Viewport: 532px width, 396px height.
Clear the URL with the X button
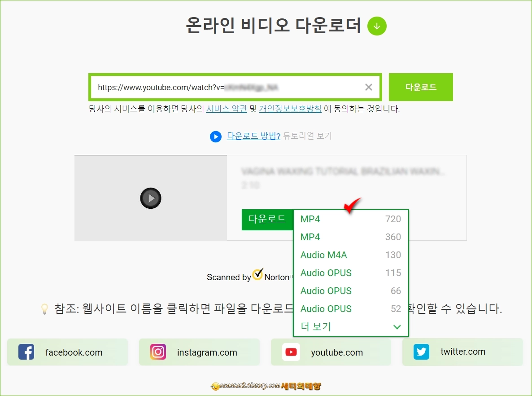point(368,87)
